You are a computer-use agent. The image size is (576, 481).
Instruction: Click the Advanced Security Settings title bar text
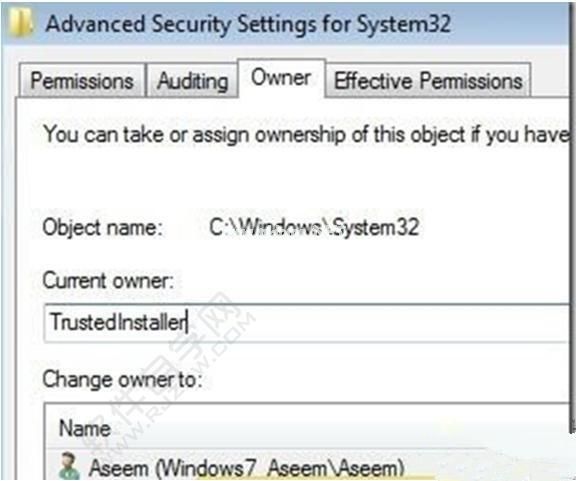248,24
